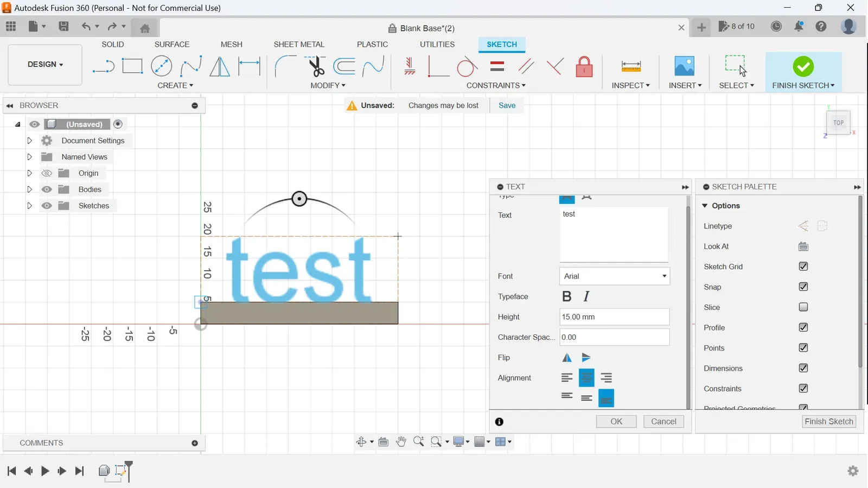This screenshot has height=488, width=868.
Task: Switch to the SURFACE tab
Action: coord(172,45)
